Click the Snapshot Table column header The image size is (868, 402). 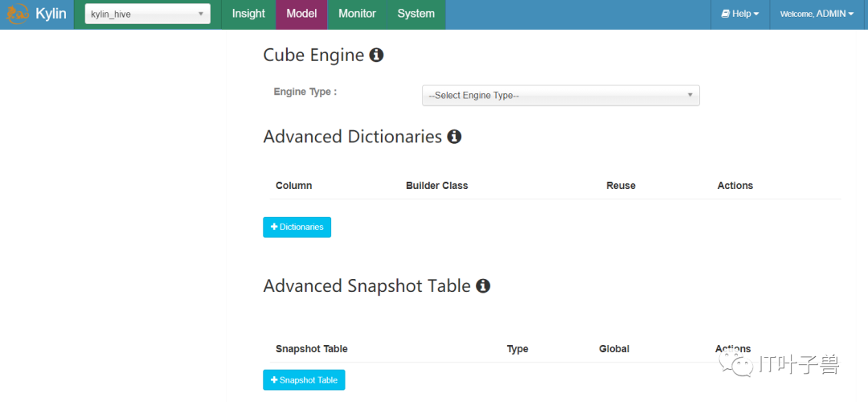(x=312, y=349)
